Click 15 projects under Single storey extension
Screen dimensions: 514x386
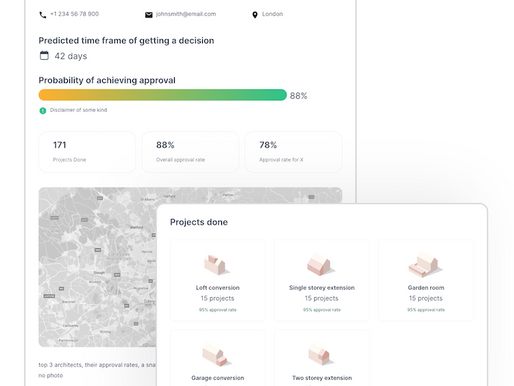click(x=321, y=298)
